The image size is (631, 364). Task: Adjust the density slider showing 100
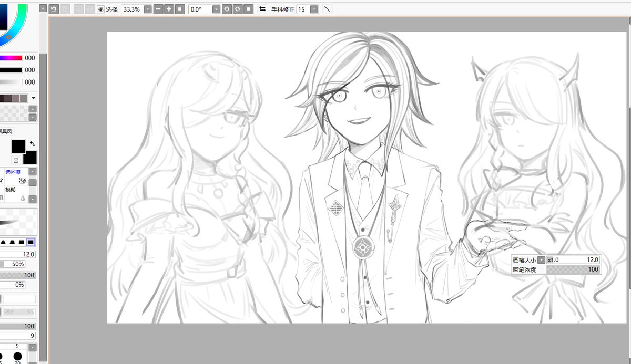pos(18,275)
